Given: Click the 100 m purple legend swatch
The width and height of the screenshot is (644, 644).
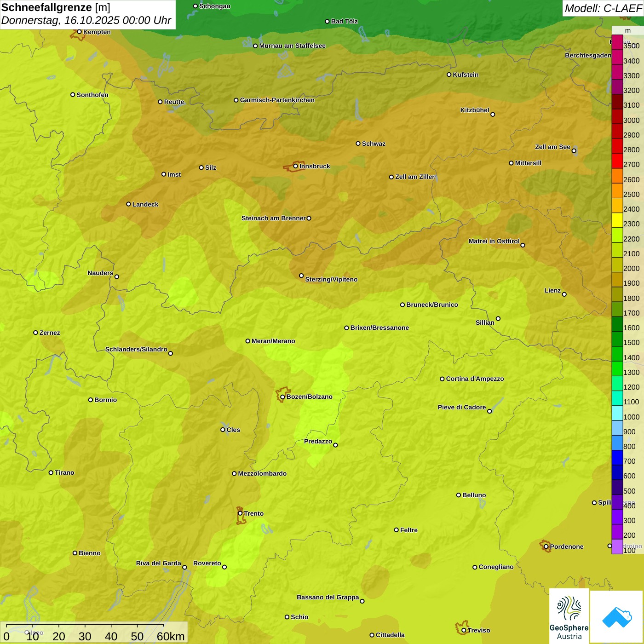Looking at the screenshot, I should tap(617, 546).
